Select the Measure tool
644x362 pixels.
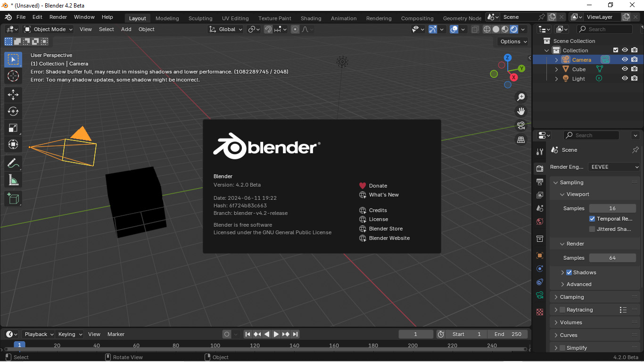click(13, 180)
